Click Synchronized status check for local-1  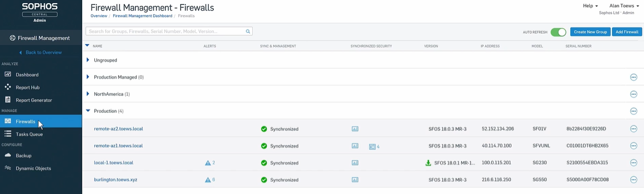[264, 163]
